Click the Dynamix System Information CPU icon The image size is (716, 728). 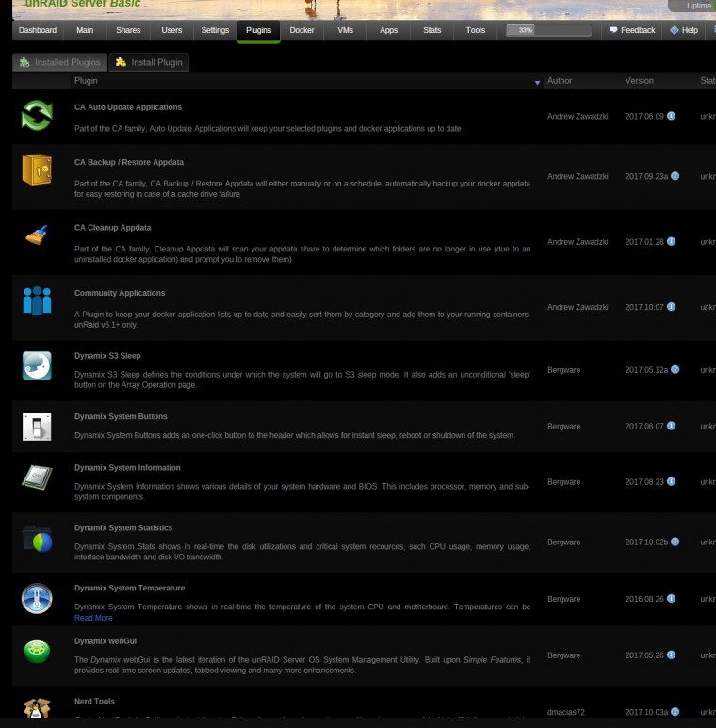(37, 477)
